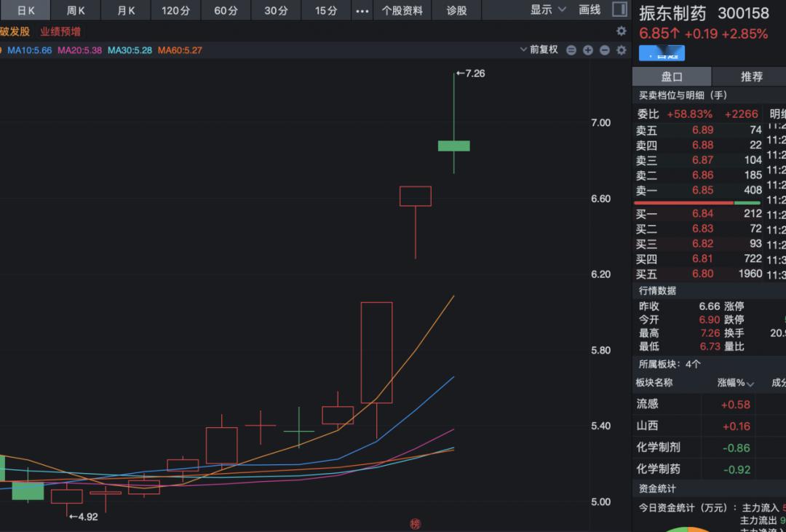Select the 30分 period tab
The image size is (786, 532).
277,10
